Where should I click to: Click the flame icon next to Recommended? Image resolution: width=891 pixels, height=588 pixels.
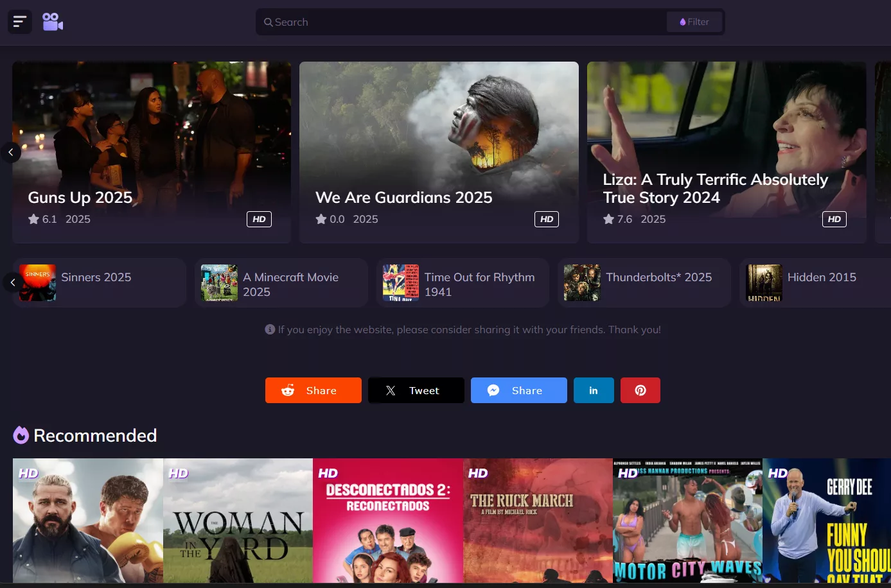tap(21, 435)
